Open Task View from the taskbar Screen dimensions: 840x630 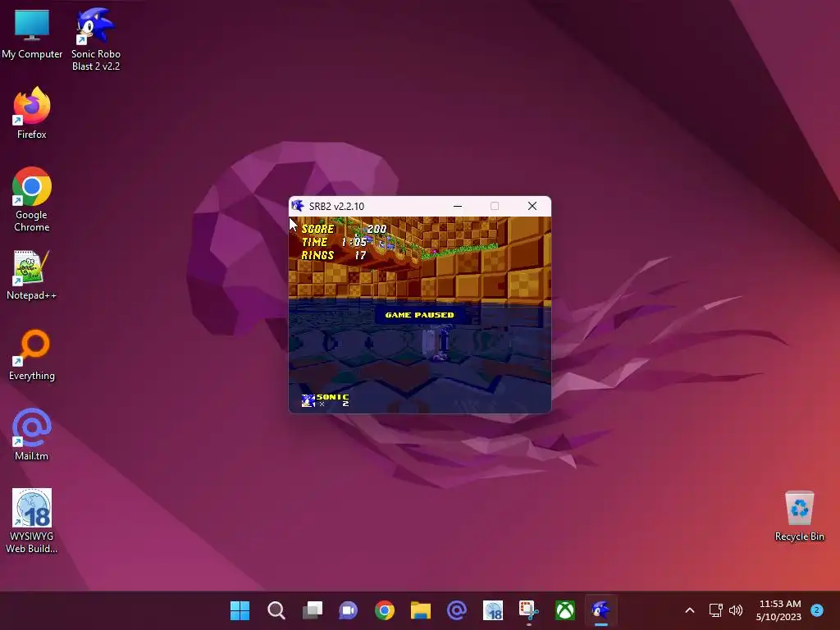(x=313, y=610)
